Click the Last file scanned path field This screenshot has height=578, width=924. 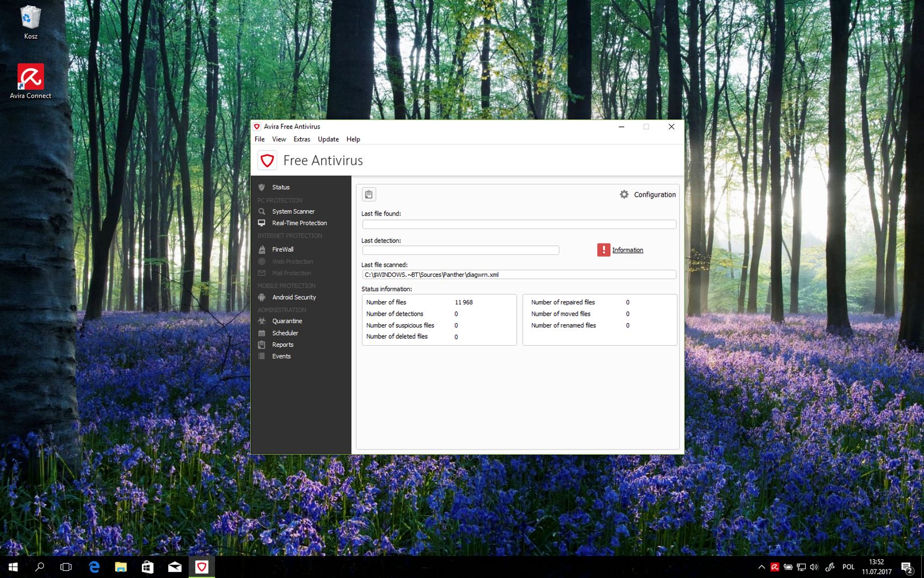click(519, 275)
